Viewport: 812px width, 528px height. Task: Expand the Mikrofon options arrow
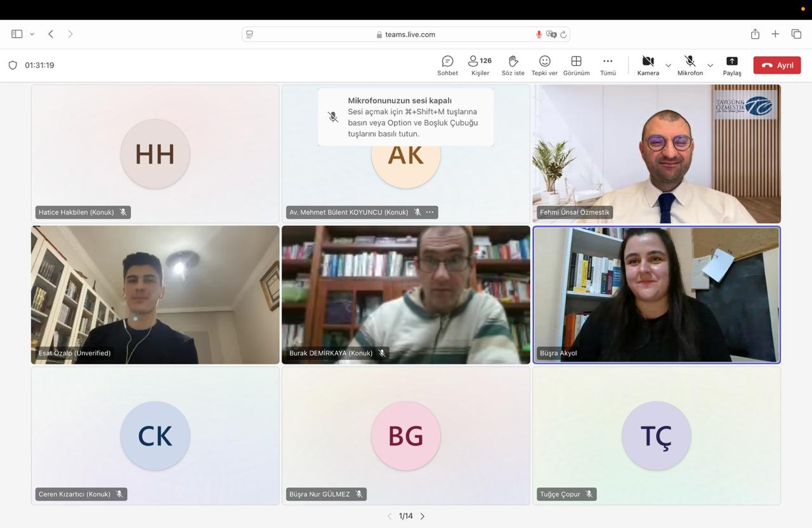pyautogui.click(x=710, y=65)
